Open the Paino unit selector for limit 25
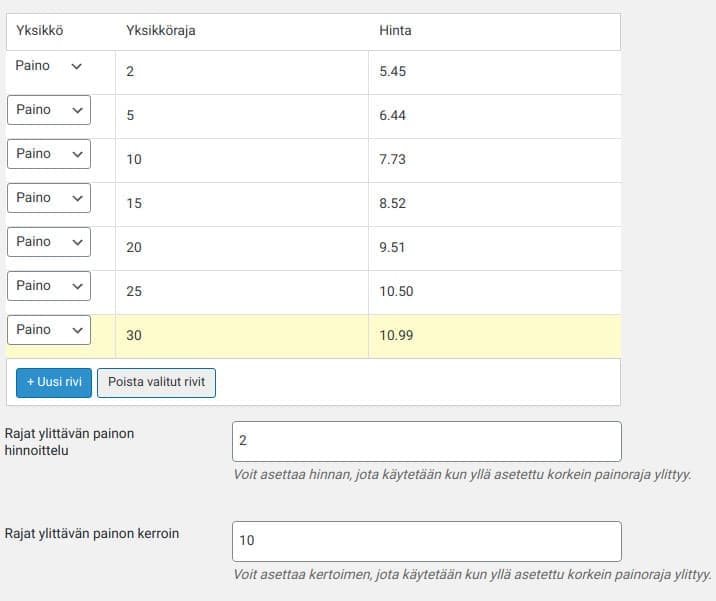716x601 pixels. (49, 286)
